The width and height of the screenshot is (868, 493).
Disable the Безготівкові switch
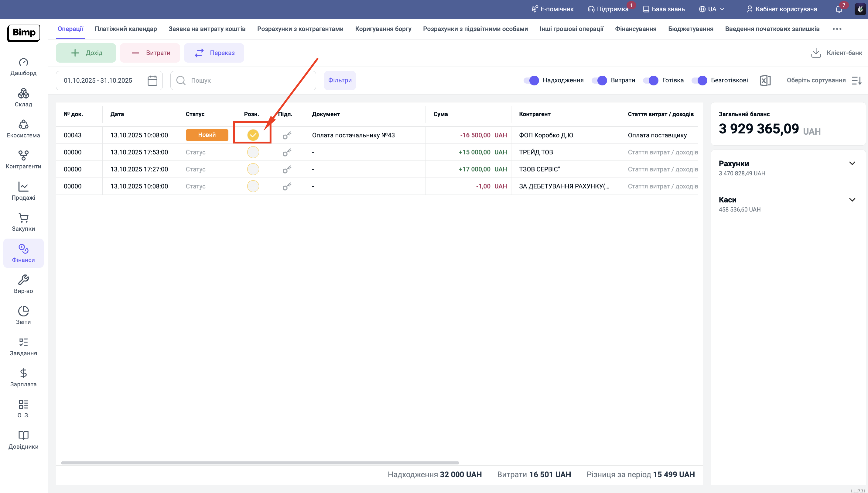tap(699, 81)
